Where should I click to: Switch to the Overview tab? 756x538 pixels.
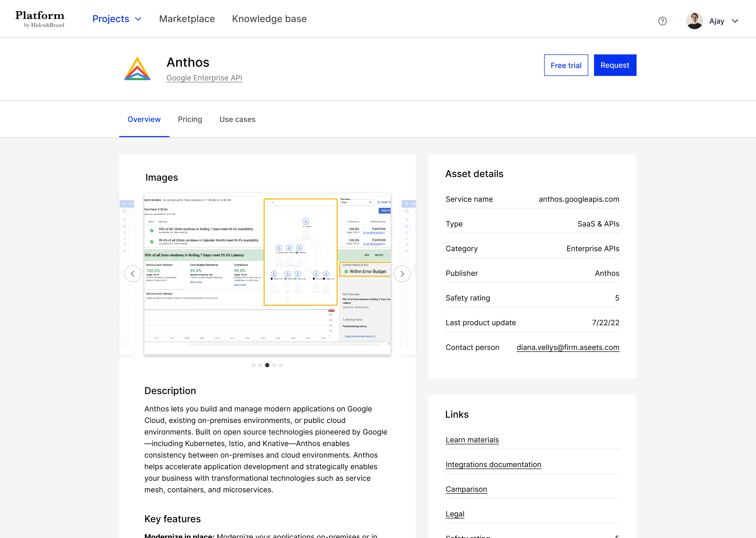coord(144,119)
